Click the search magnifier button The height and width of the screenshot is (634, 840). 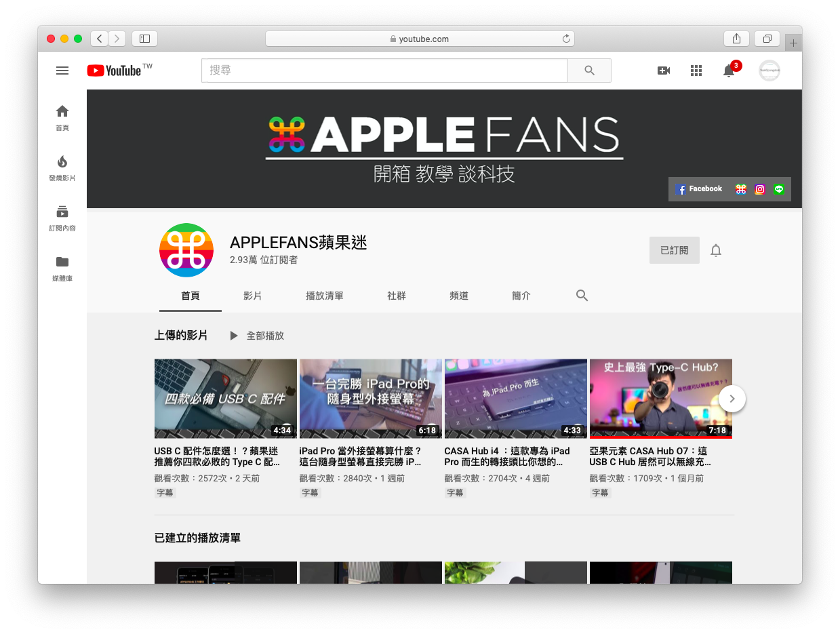[x=589, y=71]
